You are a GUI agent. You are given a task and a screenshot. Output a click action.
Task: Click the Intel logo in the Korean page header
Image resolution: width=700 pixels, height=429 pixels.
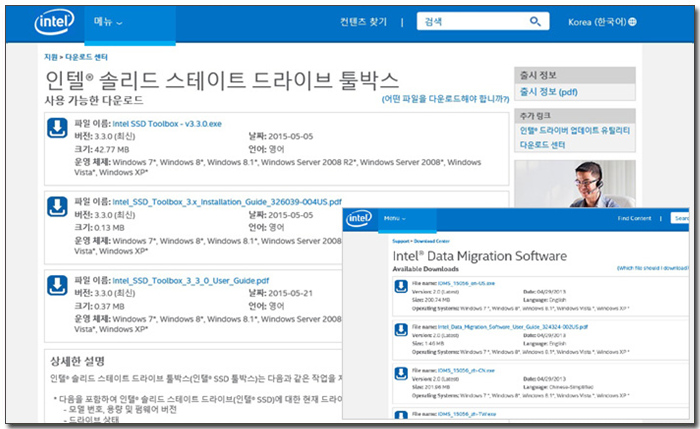point(54,21)
